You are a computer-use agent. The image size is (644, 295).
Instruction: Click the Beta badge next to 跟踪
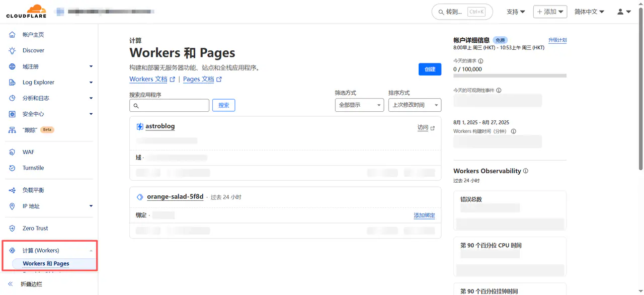point(47,130)
